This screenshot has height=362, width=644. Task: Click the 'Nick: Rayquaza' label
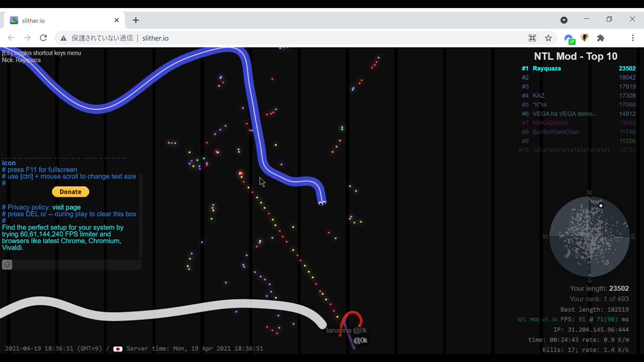click(x=21, y=60)
